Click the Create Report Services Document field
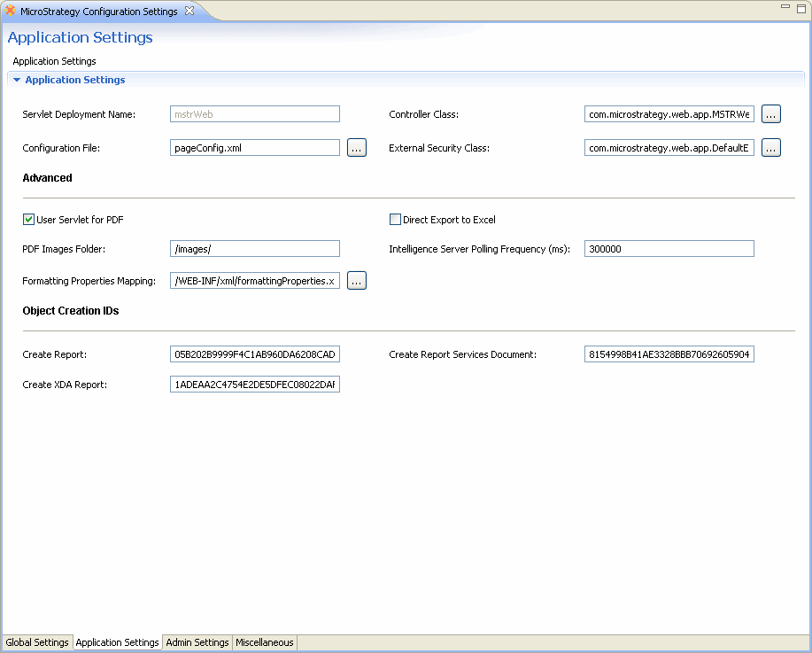 pyautogui.click(x=669, y=354)
